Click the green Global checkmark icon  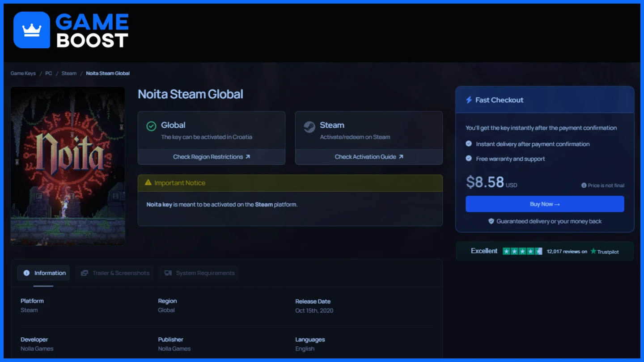[x=151, y=126]
